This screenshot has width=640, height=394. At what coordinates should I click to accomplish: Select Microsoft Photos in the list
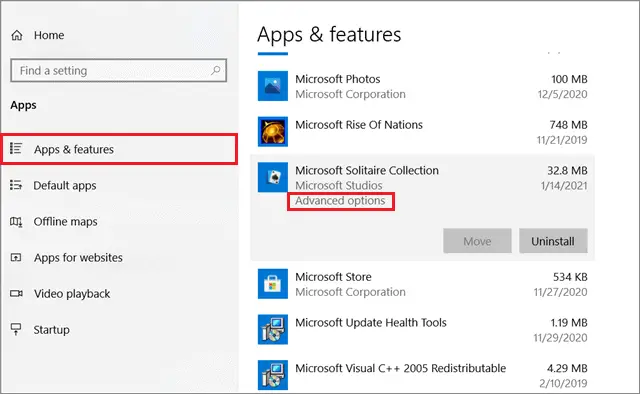click(338, 79)
